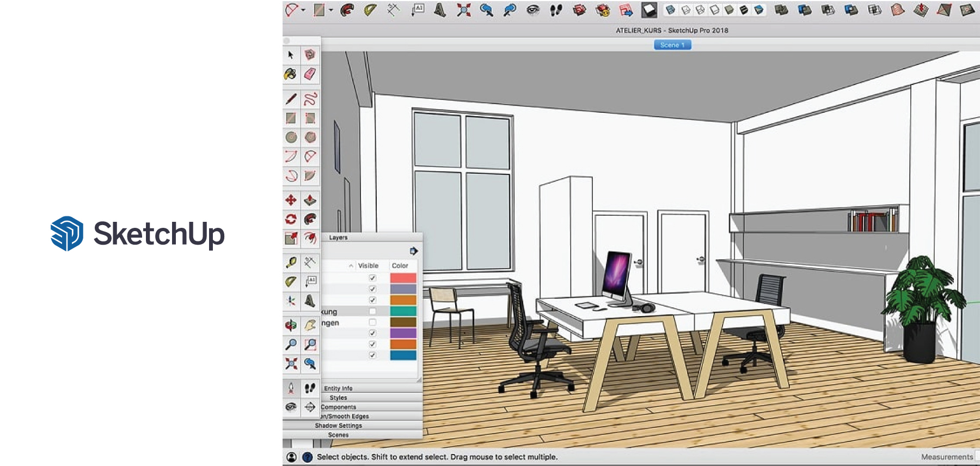Expand the Soften/Smooth Edges panel
The height and width of the screenshot is (466, 980).
click(372, 416)
